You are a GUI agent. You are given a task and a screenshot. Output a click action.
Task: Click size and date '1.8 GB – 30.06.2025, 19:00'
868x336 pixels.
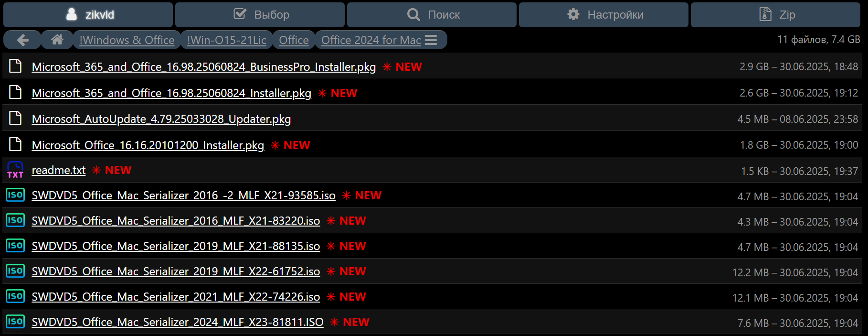point(799,145)
